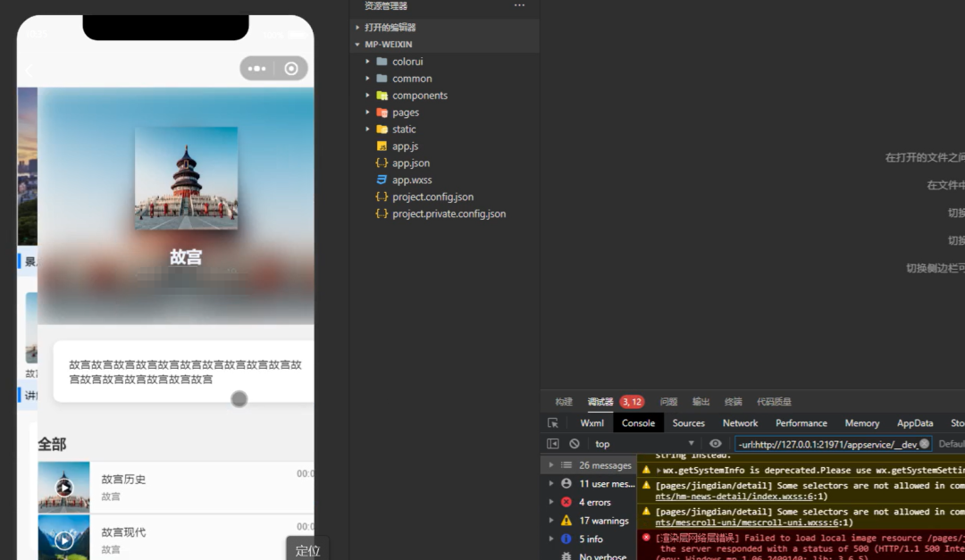Tap the 定位 button in simulator
The width and height of the screenshot is (965, 560).
coord(306,549)
